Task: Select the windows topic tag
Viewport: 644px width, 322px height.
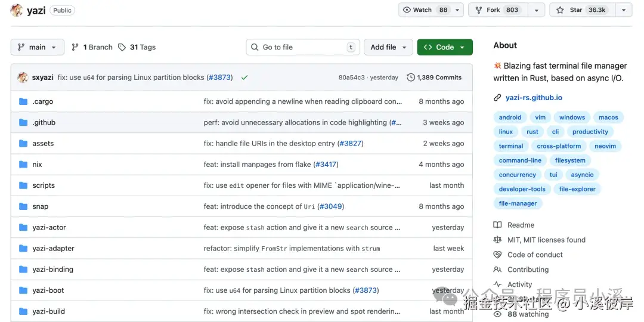Action: (x=572, y=117)
